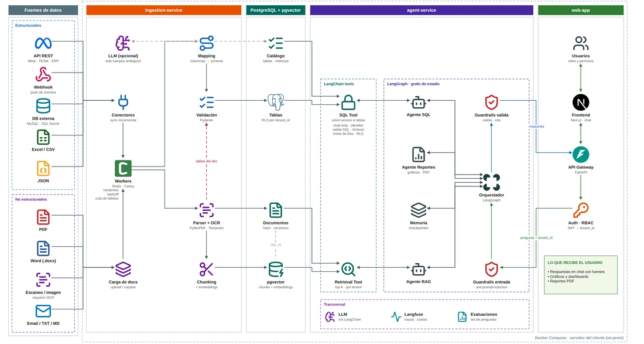Select the 'No estructurados' group label
This screenshot has height=344, width=644.
[x=31, y=199]
